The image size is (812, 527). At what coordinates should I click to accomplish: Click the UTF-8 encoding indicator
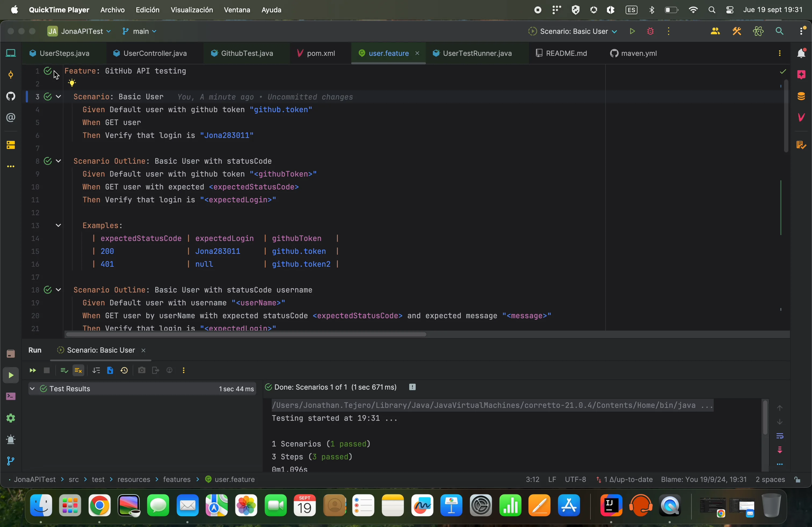(x=575, y=480)
